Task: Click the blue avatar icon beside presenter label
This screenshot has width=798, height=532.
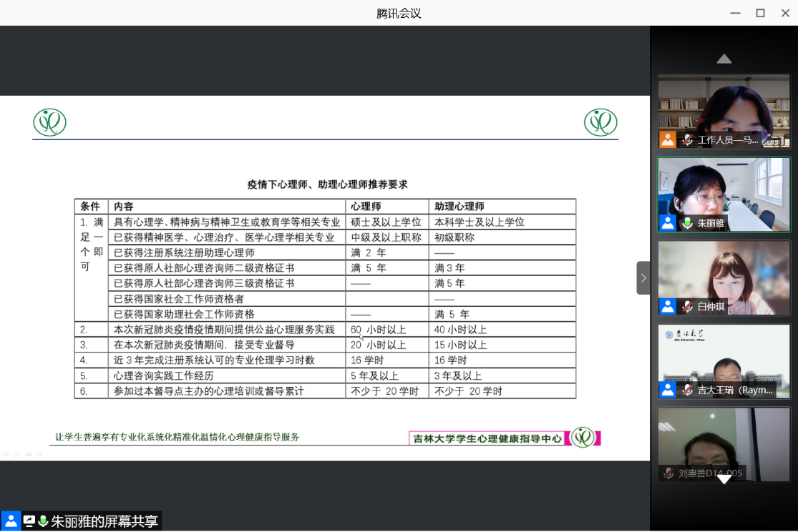Action: tap(11, 521)
